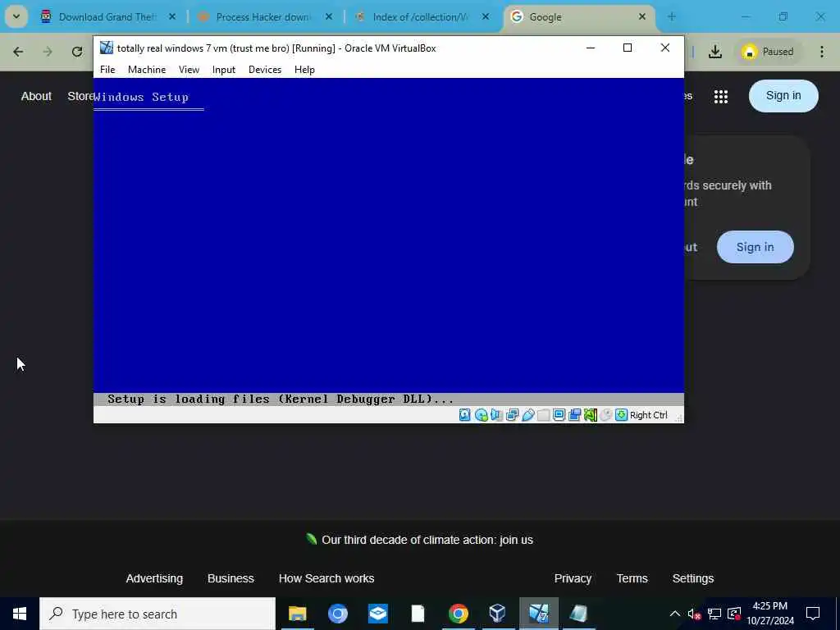Switch to Index of /collection tab

421,17
